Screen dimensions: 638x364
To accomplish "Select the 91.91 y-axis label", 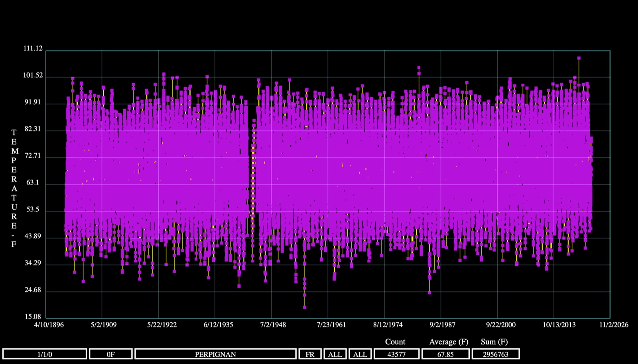I will pyautogui.click(x=33, y=102).
